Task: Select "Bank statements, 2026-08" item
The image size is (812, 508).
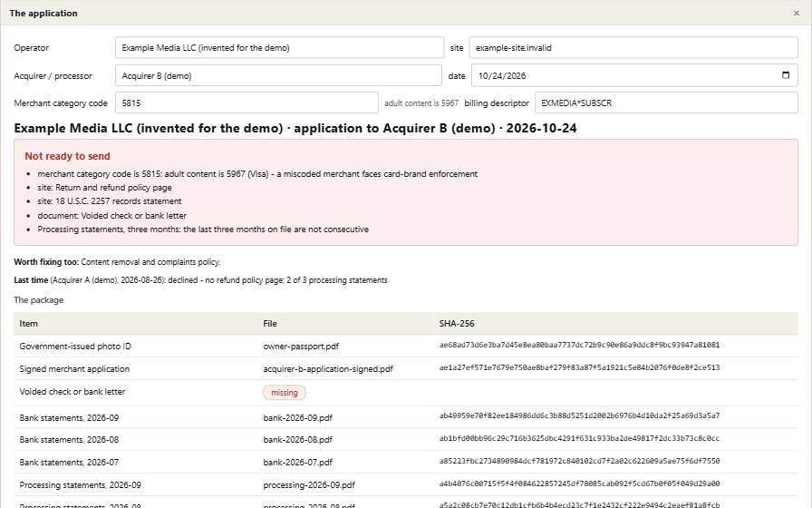Action: (x=69, y=440)
